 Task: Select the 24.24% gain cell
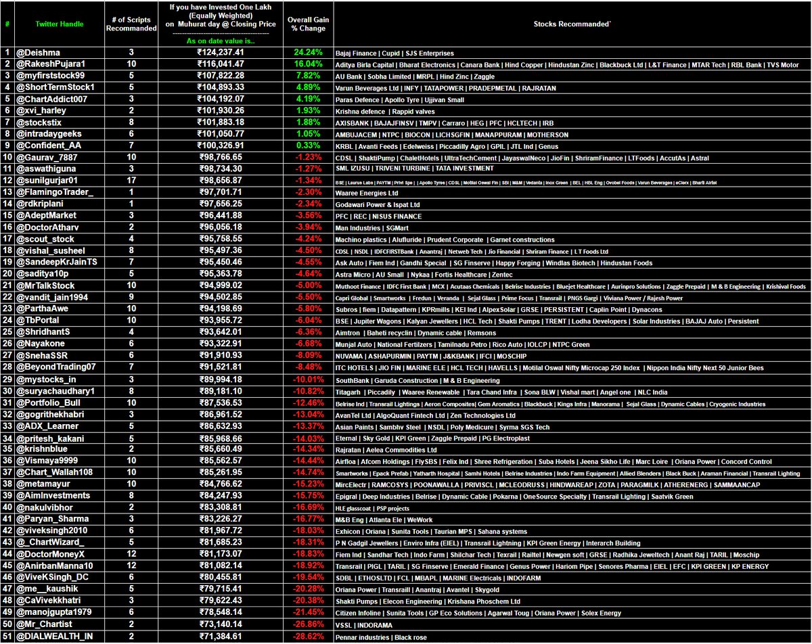coord(308,53)
